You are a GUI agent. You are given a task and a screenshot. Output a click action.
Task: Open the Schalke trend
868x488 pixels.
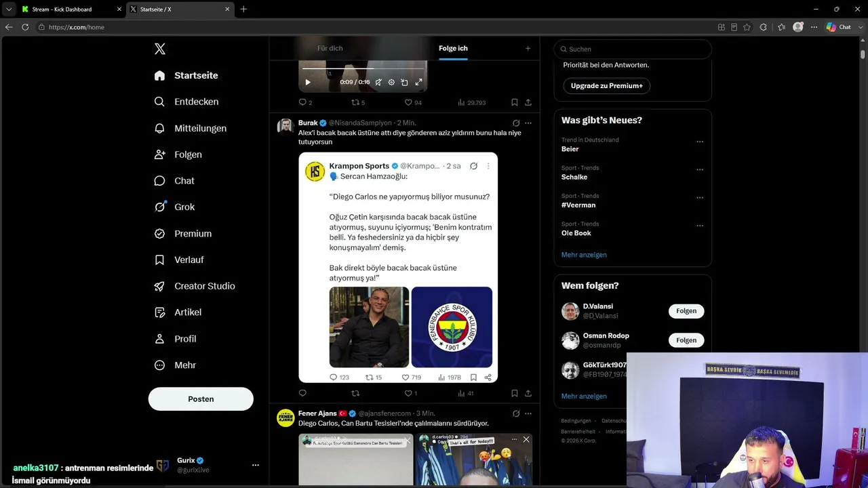tap(574, 177)
